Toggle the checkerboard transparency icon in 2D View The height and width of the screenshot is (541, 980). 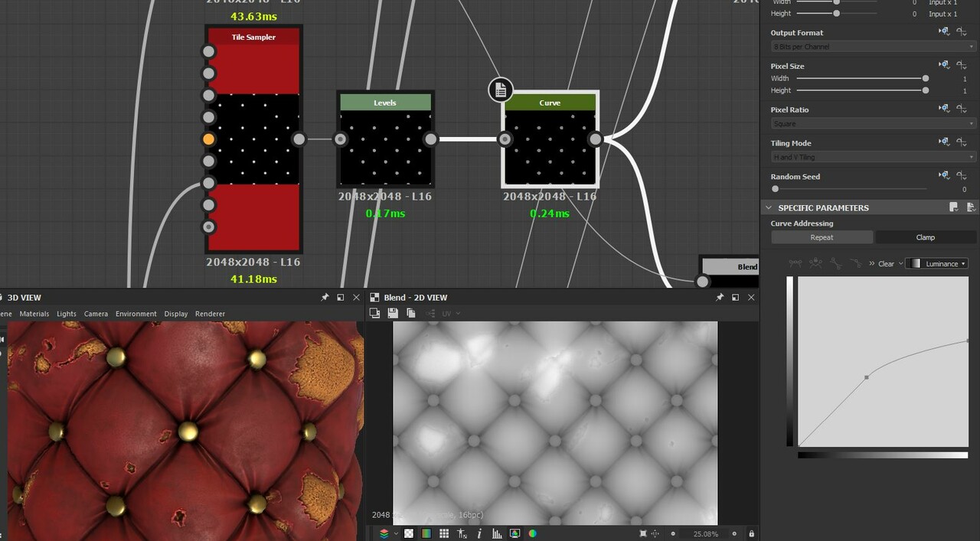(x=409, y=533)
